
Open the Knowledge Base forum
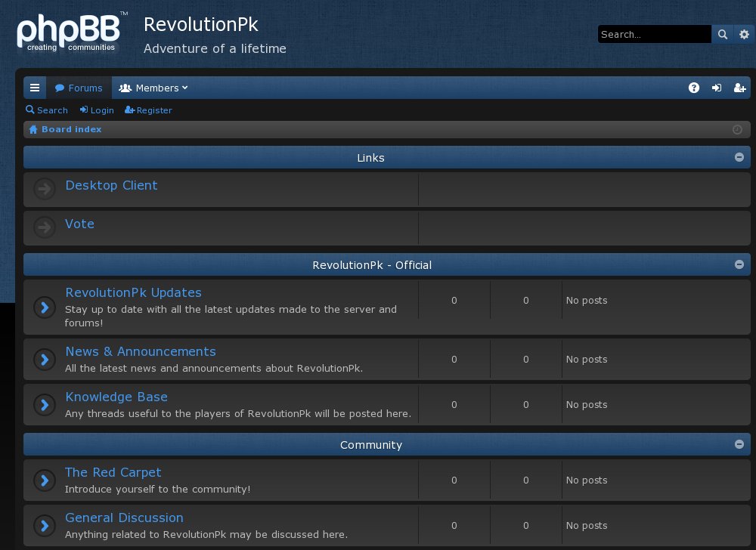[116, 397]
